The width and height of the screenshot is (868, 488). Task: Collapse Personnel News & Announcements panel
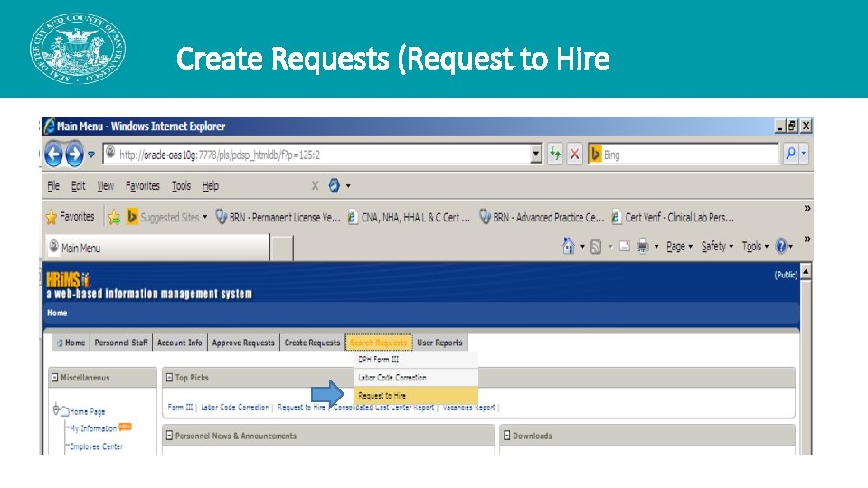(169, 436)
